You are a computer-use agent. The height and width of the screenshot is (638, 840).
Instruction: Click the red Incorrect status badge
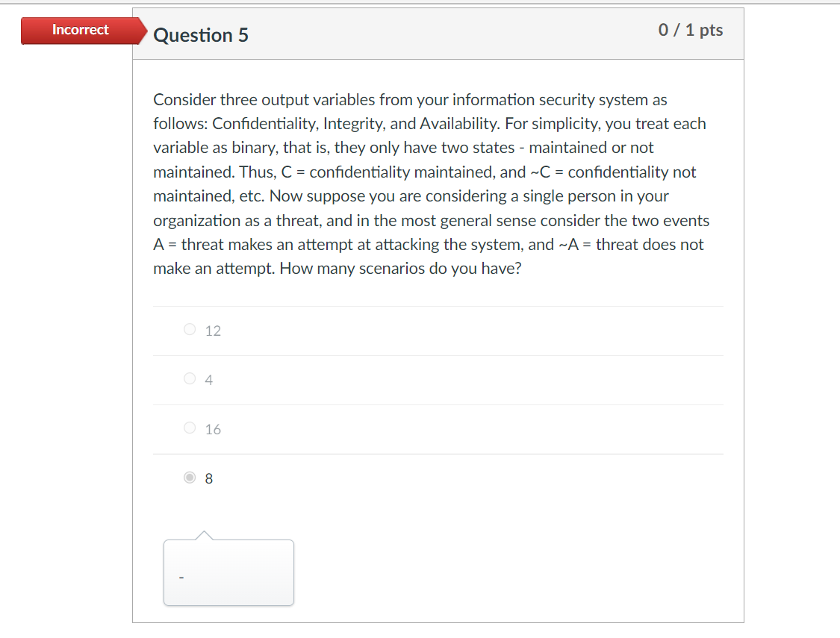coord(78,30)
